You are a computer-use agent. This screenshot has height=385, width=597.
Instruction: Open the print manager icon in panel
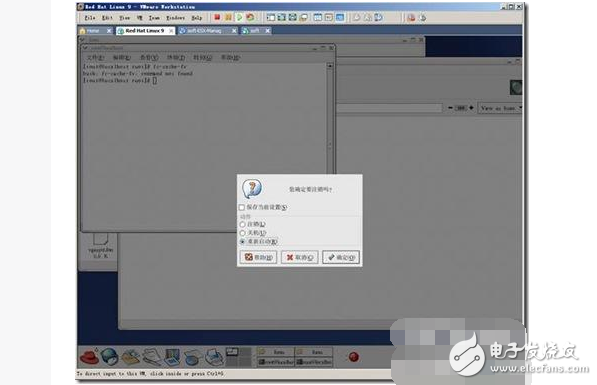214,357
